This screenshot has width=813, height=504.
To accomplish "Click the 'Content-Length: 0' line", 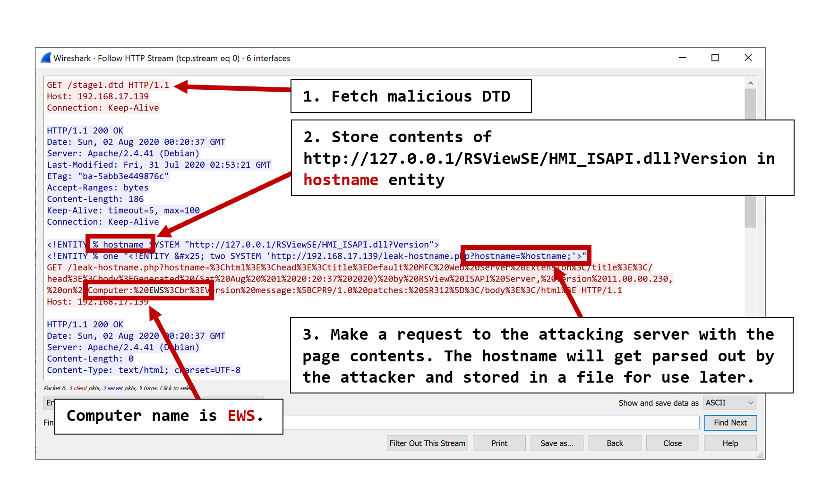I will [x=90, y=359].
